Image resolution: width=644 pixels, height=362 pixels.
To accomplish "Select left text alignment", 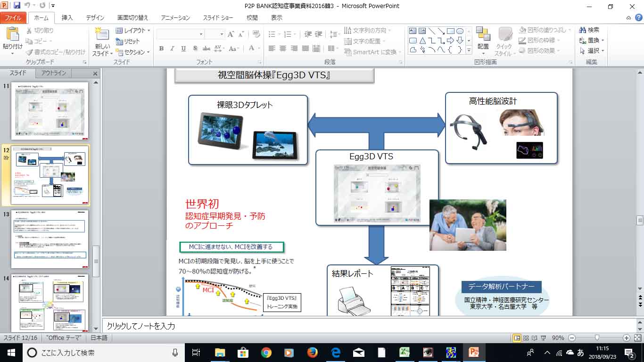I will pos(272,49).
